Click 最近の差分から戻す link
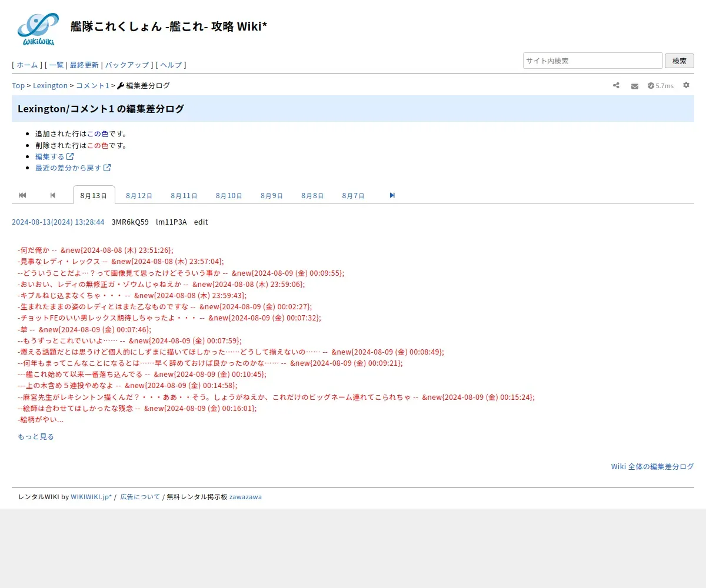This screenshot has height=588, width=706. pos(73,168)
